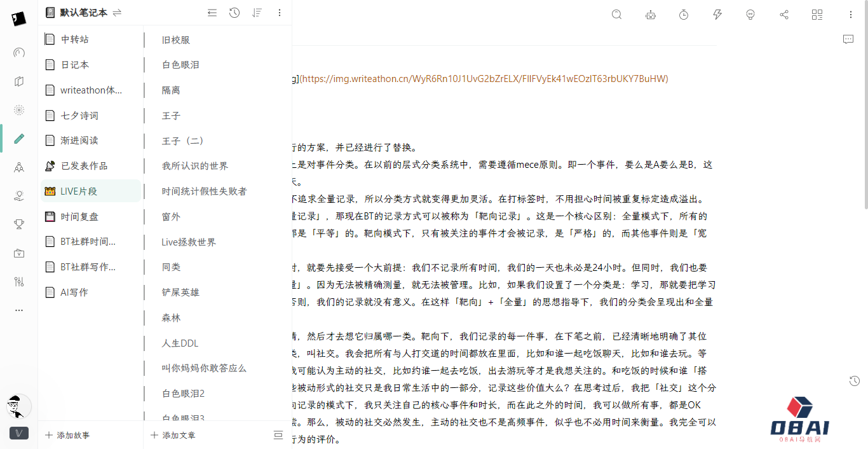This screenshot has width=868, height=449.
Task: Open the notebook history clock icon
Action: pos(234,13)
